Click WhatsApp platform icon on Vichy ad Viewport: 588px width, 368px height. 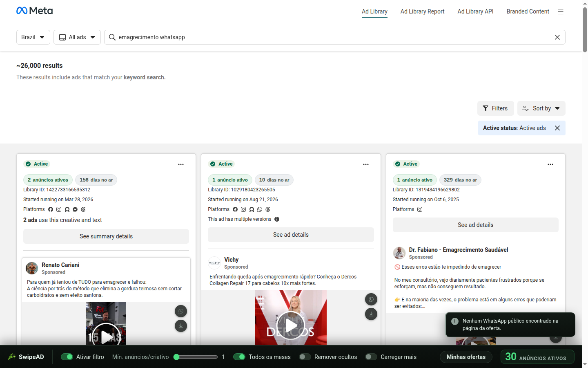(x=260, y=209)
